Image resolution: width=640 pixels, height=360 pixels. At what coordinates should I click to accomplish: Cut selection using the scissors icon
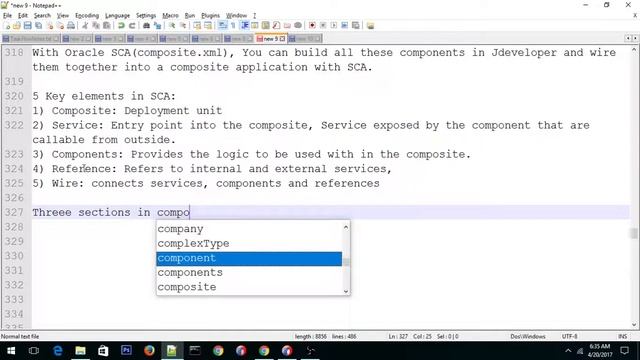point(85,26)
